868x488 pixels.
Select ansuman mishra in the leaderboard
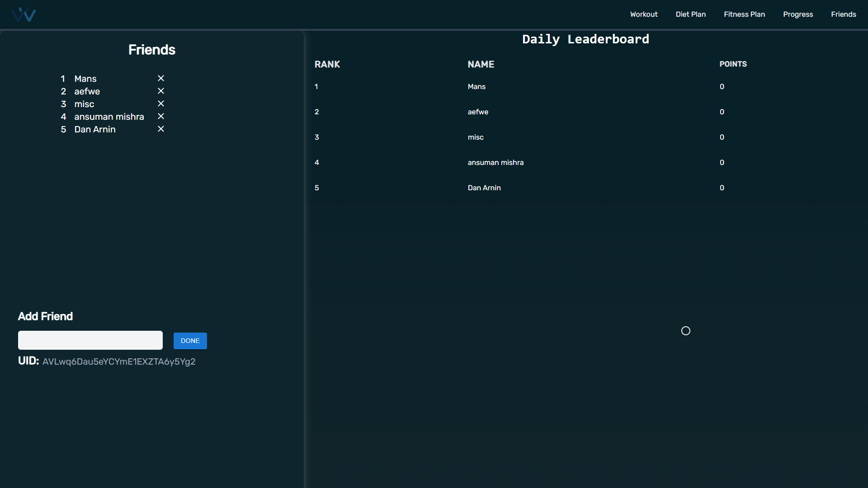(x=495, y=163)
